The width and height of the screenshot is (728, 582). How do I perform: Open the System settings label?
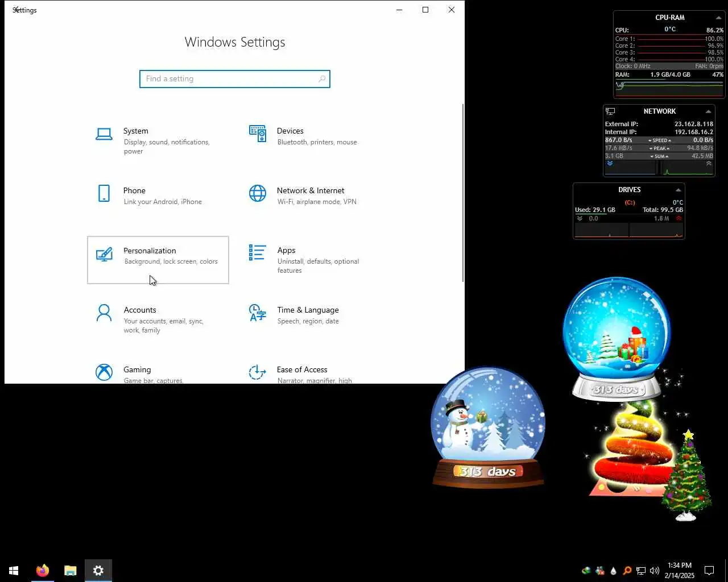[135, 131]
